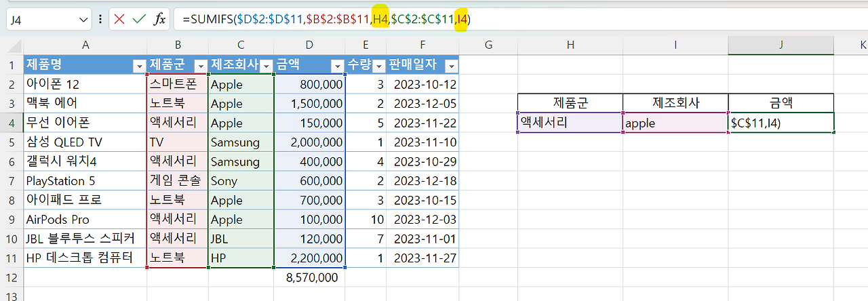Select the 제품군 header in column H
The image size is (868, 301).
(x=570, y=104)
